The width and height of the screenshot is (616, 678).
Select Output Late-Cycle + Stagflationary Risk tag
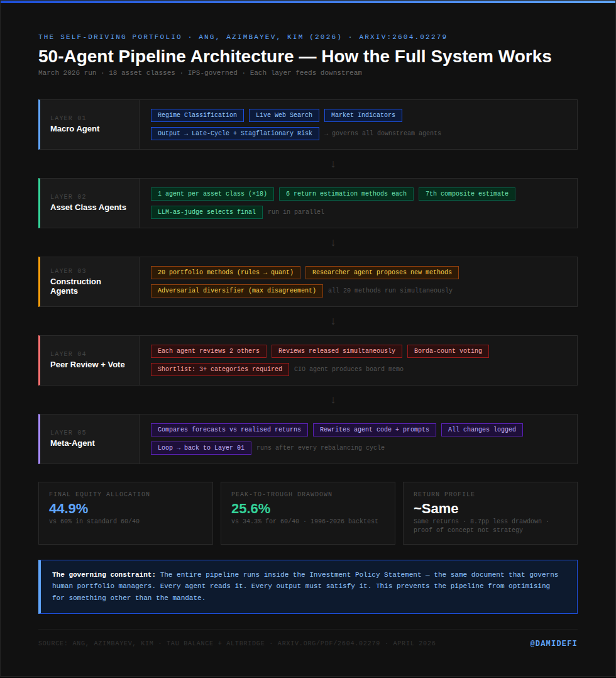(234, 133)
